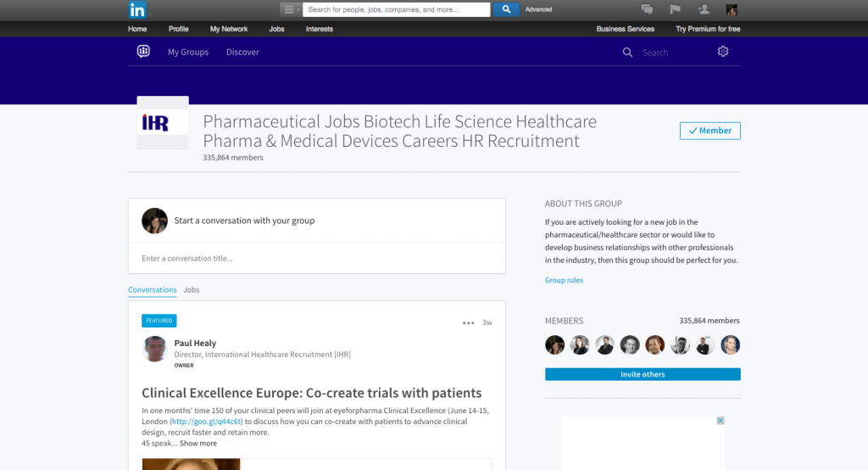This screenshot has width=868, height=470.
Task: Click the Groups home icon
Action: pos(143,52)
